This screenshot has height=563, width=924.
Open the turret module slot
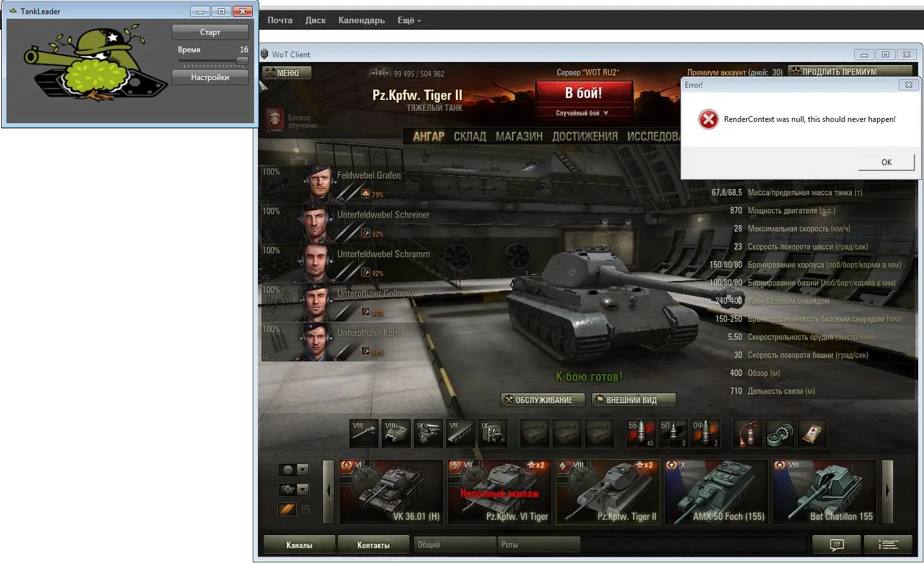point(396,433)
